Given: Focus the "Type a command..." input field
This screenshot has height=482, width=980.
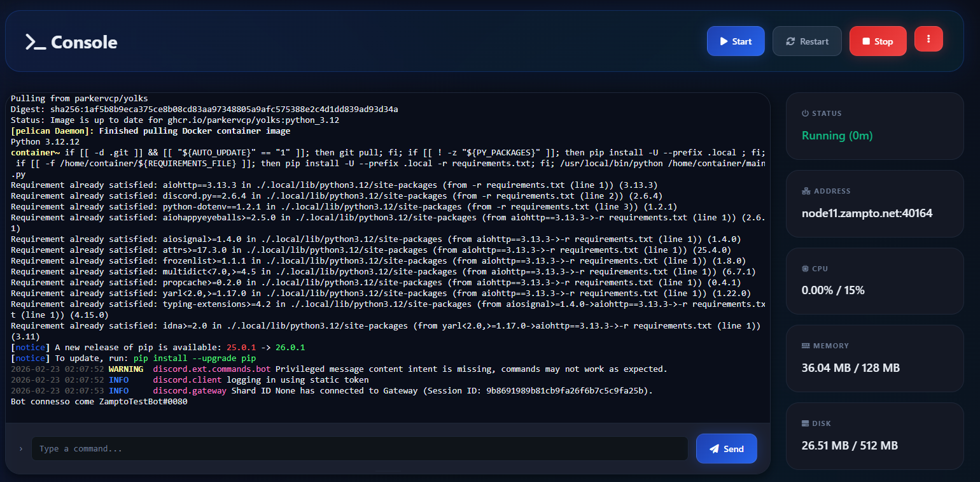Looking at the screenshot, I should click(x=360, y=449).
